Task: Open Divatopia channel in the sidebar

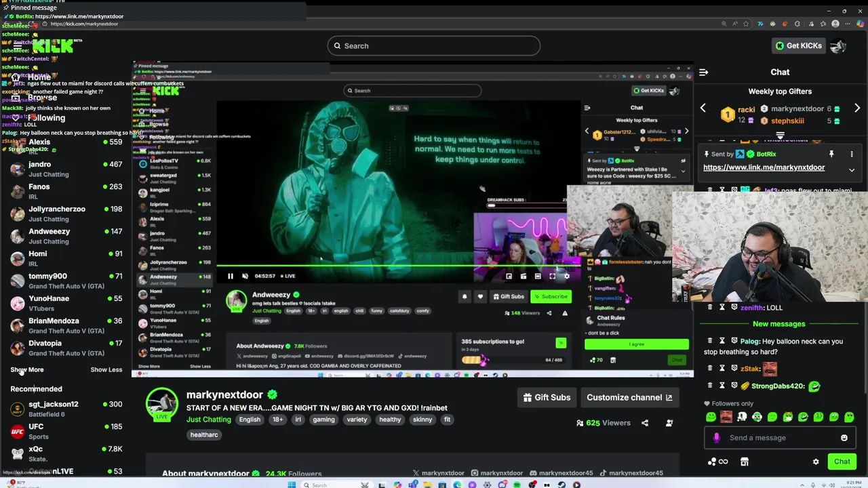Action: (66, 348)
